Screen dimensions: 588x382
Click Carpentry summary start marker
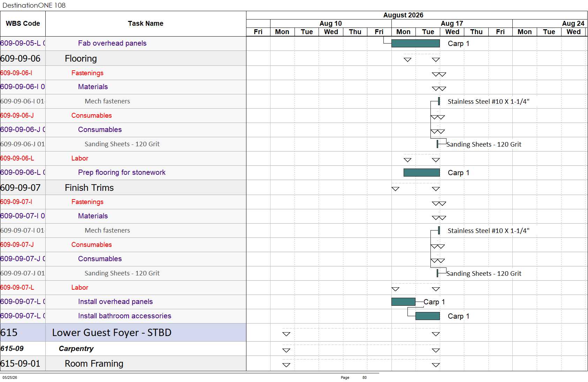click(x=287, y=350)
